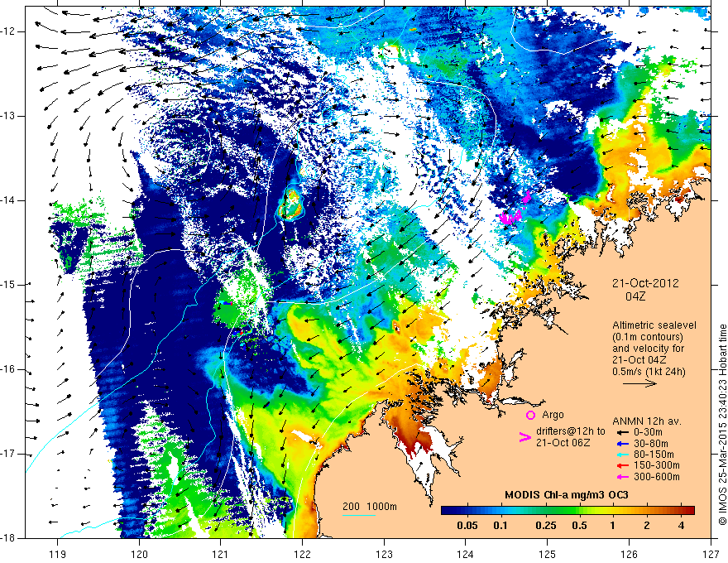This screenshot has width=728, height=563.
Task: Click longitude axis label 122
Action: (x=302, y=554)
